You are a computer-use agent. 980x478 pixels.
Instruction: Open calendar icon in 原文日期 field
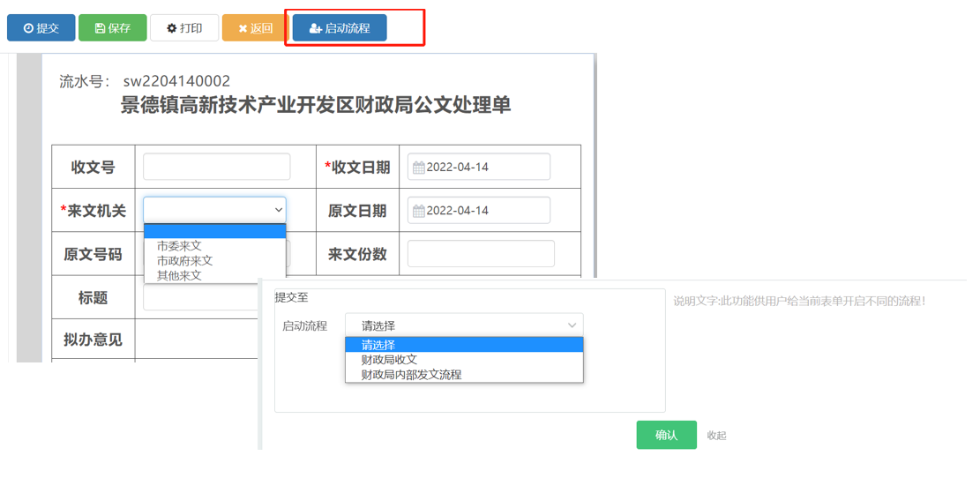(419, 211)
